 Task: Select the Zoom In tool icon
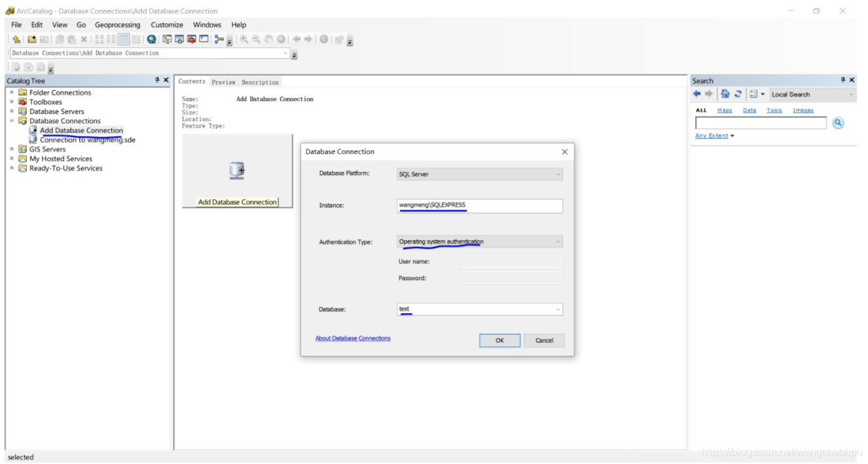(244, 39)
